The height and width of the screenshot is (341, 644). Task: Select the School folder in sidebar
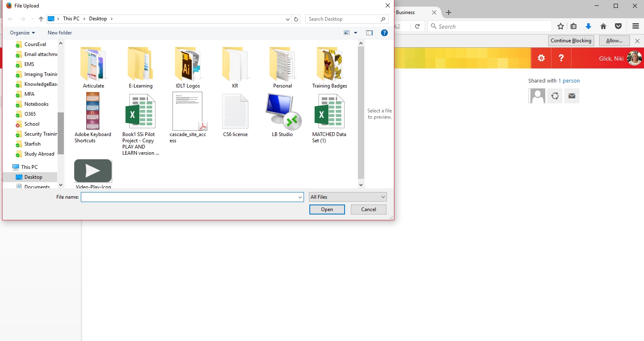pyautogui.click(x=32, y=124)
